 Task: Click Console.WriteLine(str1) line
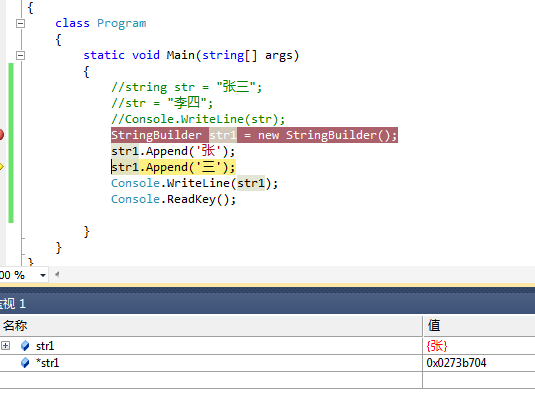pyautogui.click(x=194, y=183)
